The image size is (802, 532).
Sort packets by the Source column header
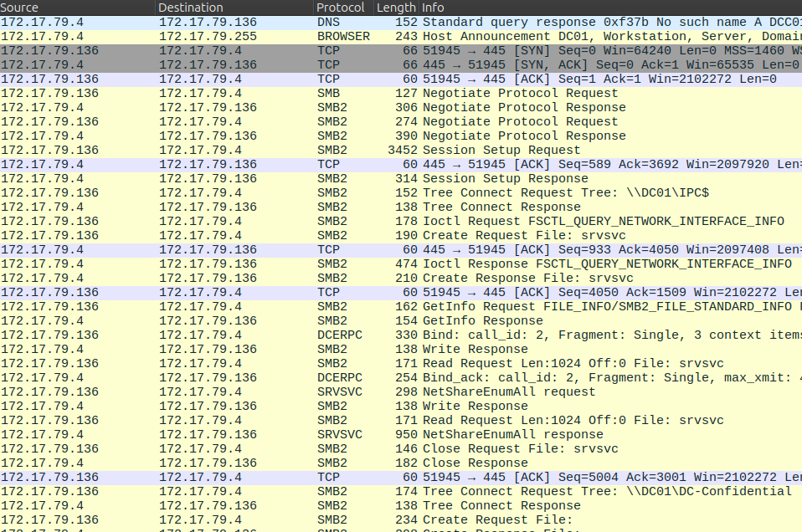75,8
